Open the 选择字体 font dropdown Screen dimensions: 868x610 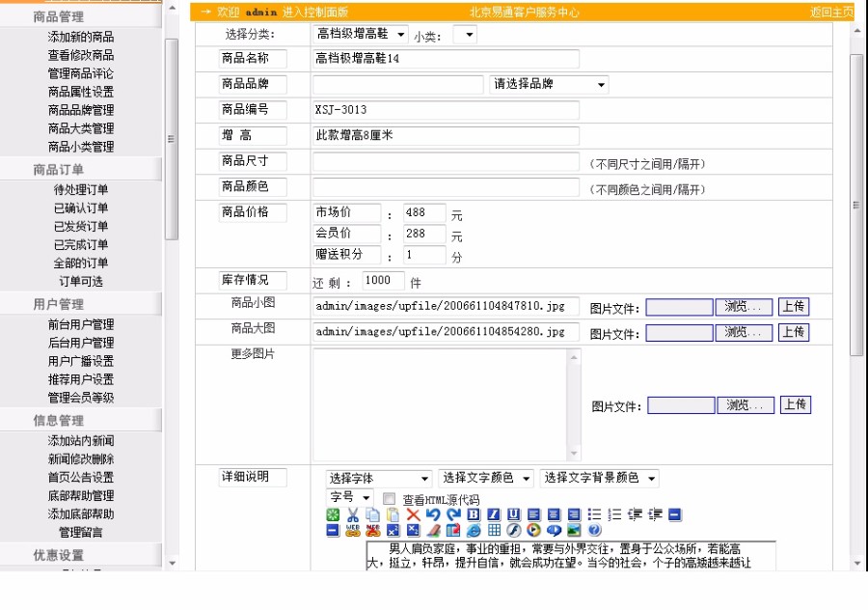coord(378,478)
